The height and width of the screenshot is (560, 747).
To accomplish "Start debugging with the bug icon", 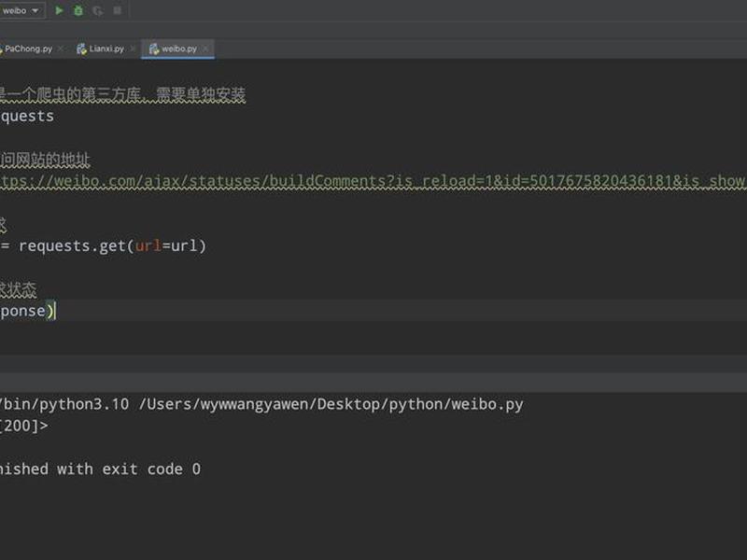I will [78, 10].
